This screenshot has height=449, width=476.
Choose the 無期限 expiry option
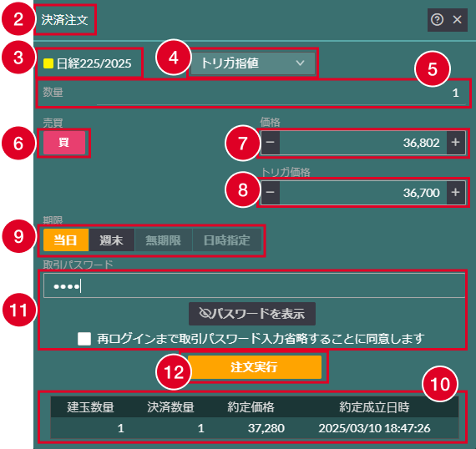coord(164,240)
